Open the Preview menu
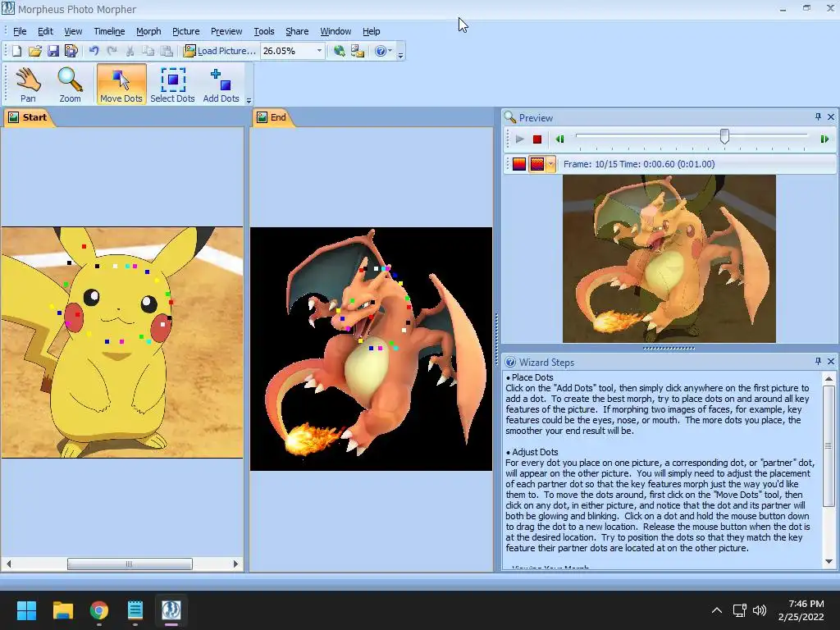 click(x=226, y=31)
